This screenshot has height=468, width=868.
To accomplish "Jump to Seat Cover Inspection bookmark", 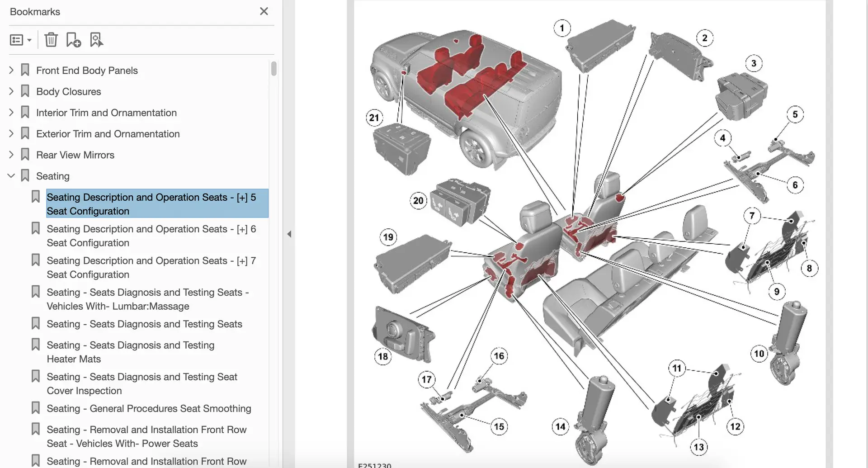I will click(x=142, y=383).
